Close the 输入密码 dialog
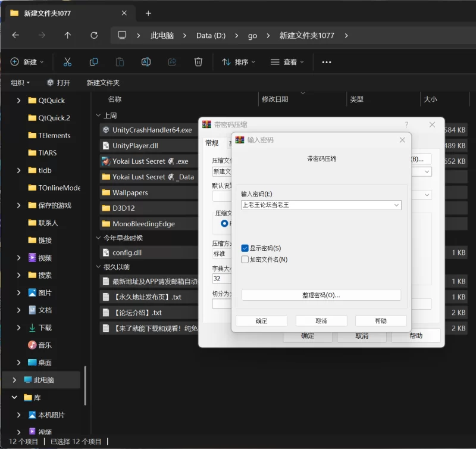This screenshot has width=476, height=449. pyautogui.click(x=402, y=140)
